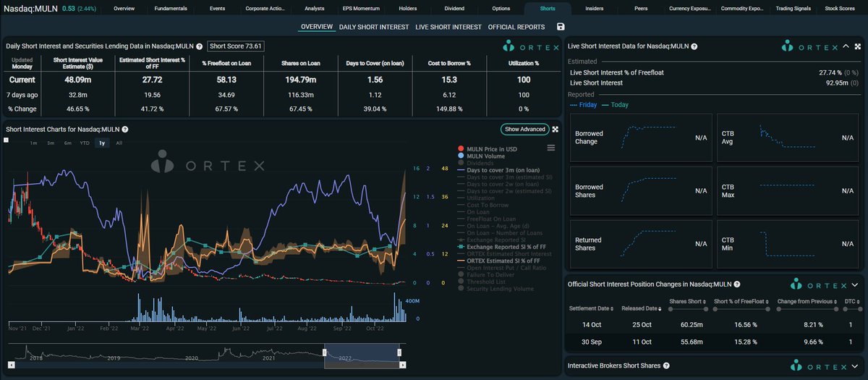Click the Returned Shares mini chart
The height and width of the screenshot is (380, 868).
640,244
